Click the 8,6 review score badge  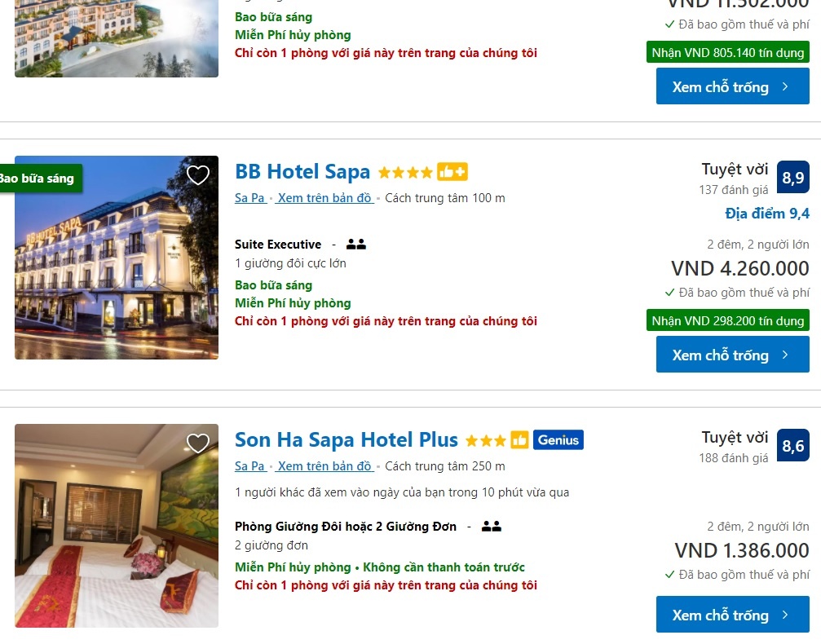[792, 446]
